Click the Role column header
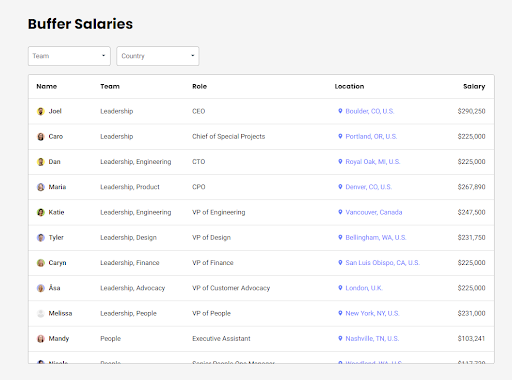Image resolution: width=512 pixels, height=380 pixels. click(199, 86)
